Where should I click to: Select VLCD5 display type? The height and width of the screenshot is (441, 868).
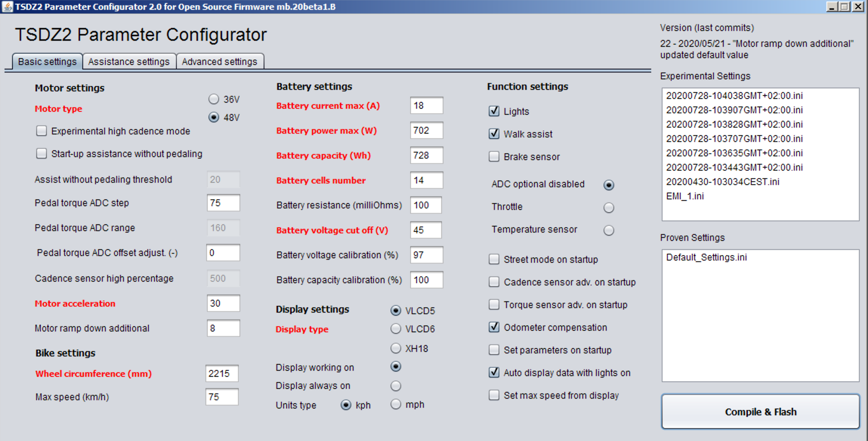413,311
